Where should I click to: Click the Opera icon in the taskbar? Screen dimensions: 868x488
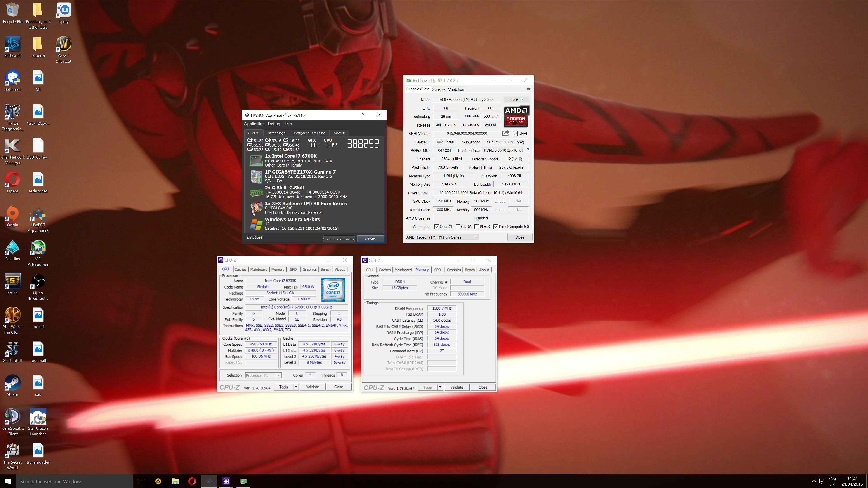click(192, 481)
